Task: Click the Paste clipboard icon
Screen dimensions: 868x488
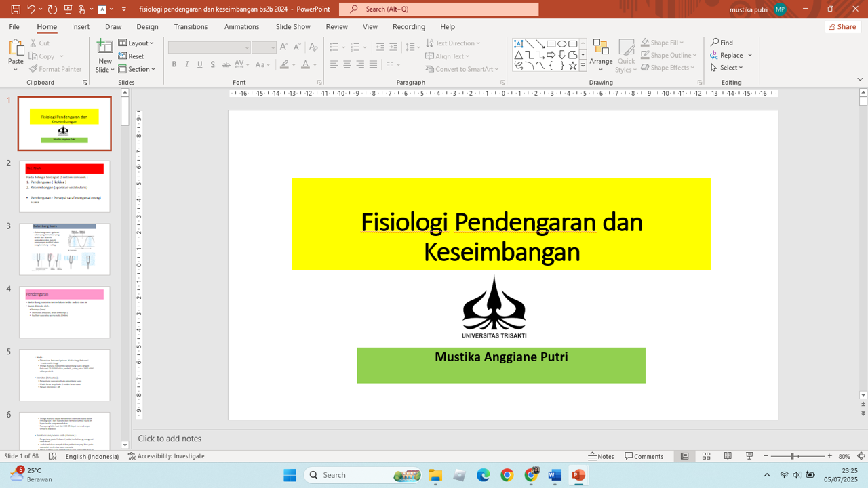Action: pos(16,47)
